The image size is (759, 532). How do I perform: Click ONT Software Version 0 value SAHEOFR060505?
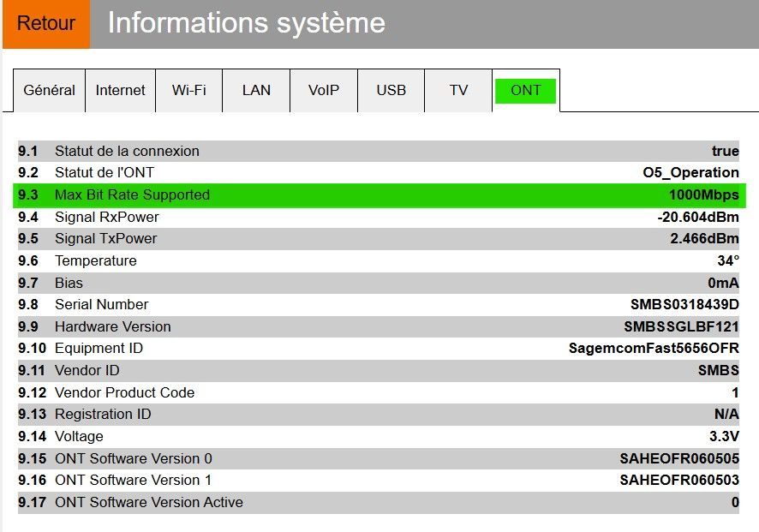coord(679,458)
